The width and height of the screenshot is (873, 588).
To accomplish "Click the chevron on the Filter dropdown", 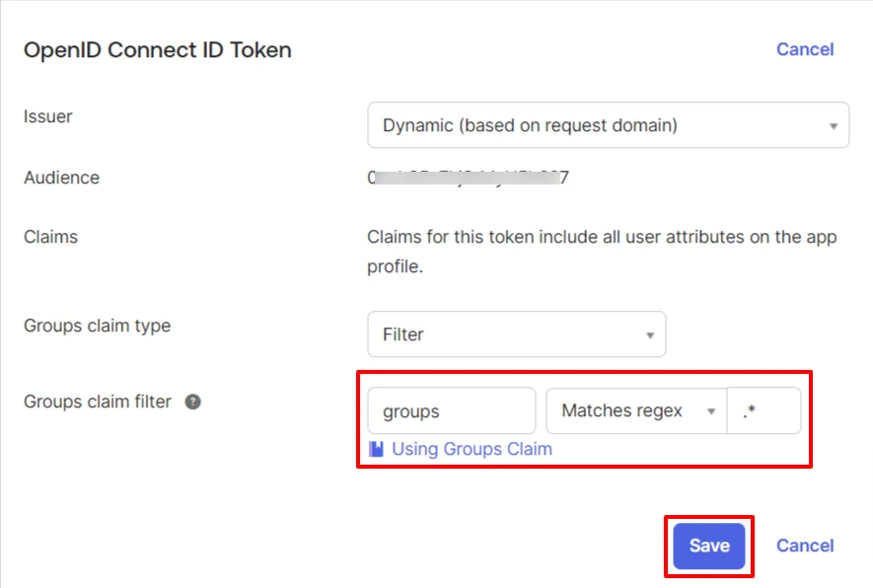I will click(650, 333).
